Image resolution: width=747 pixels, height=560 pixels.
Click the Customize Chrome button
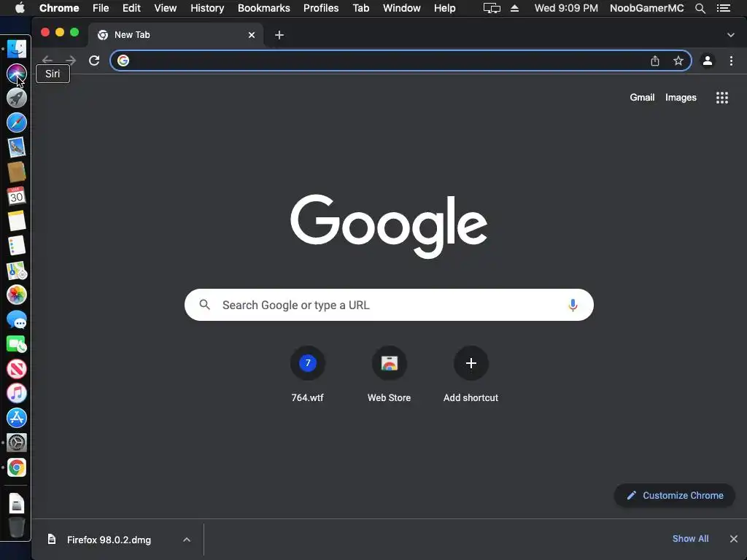tap(674, 495)
